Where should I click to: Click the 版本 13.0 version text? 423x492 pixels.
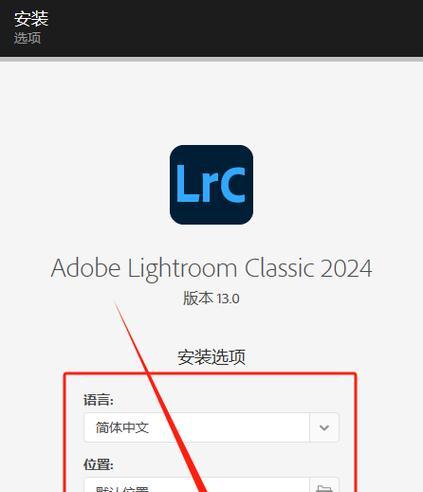click(211, 298)
